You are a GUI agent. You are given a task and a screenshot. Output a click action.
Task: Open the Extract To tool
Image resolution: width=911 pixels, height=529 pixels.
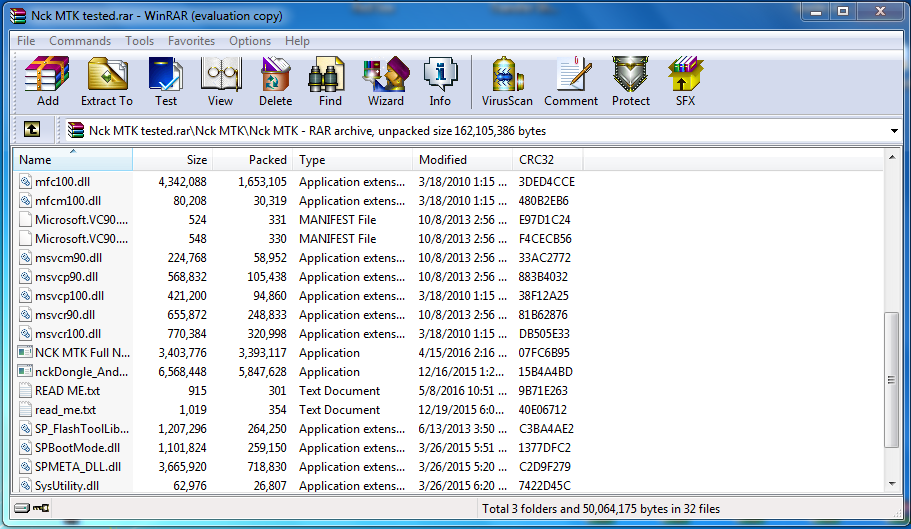click(x=107, y=82)
